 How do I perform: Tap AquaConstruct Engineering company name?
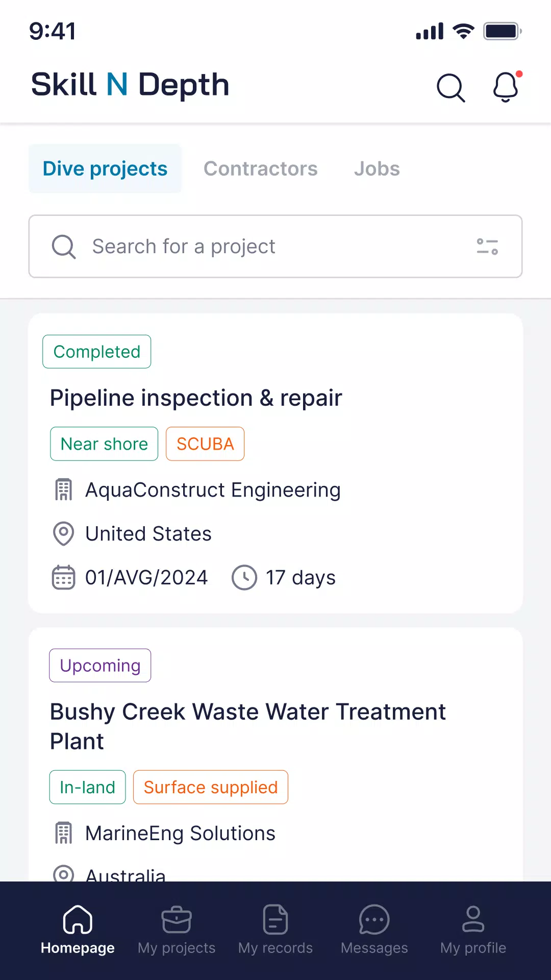(x=213, y=490)
